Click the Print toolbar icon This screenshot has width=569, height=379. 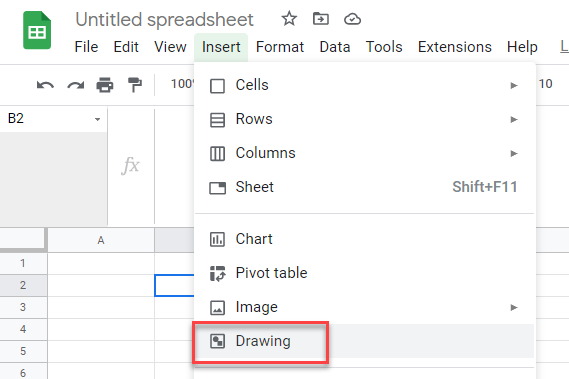[x=105, y=85]
